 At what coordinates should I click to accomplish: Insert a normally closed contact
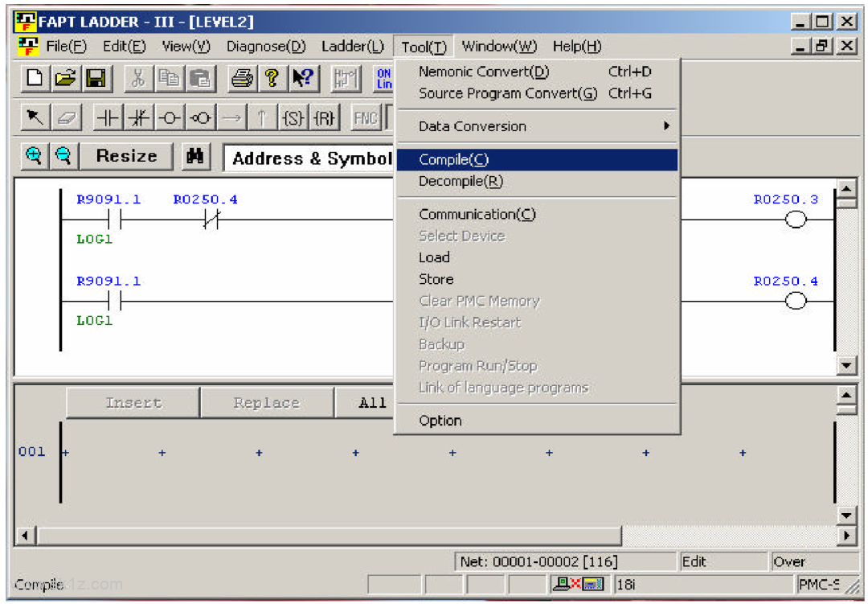pyautogui.click(x=139, y=117)
